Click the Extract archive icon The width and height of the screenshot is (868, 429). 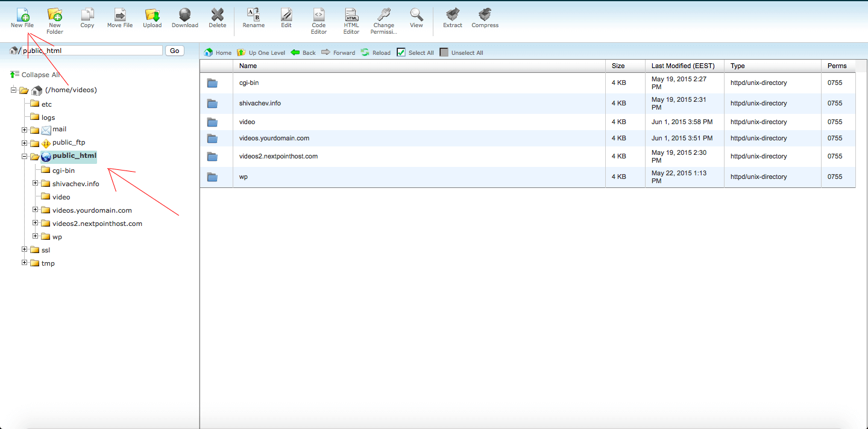(453, 14)
